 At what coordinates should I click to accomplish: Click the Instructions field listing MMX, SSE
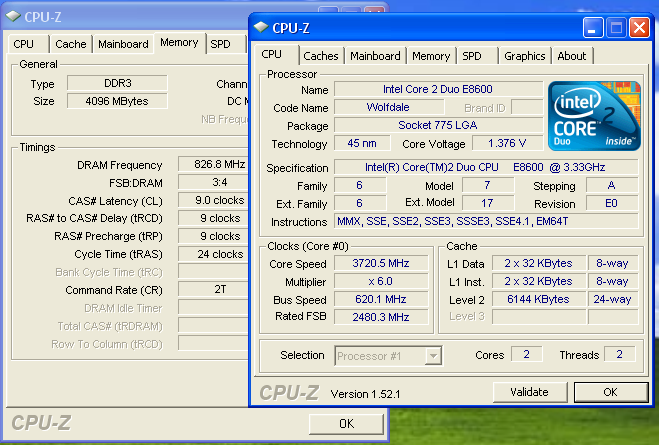[486, 221]
